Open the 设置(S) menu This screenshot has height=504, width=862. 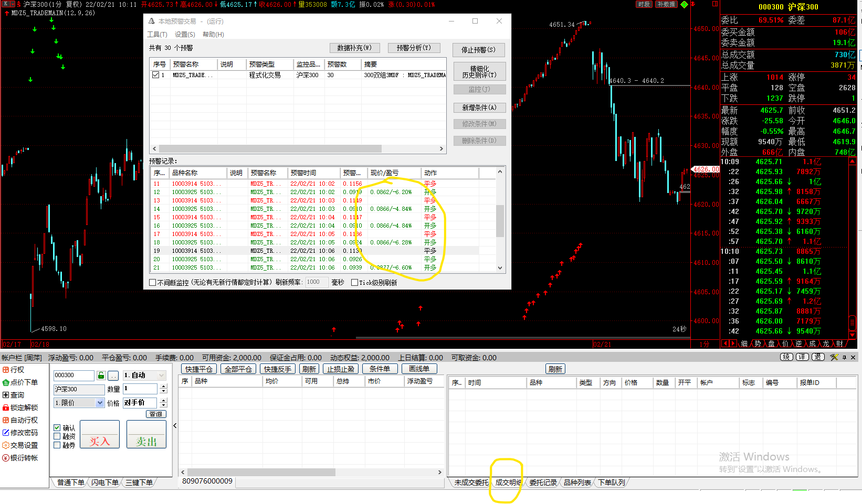(185, 35)
